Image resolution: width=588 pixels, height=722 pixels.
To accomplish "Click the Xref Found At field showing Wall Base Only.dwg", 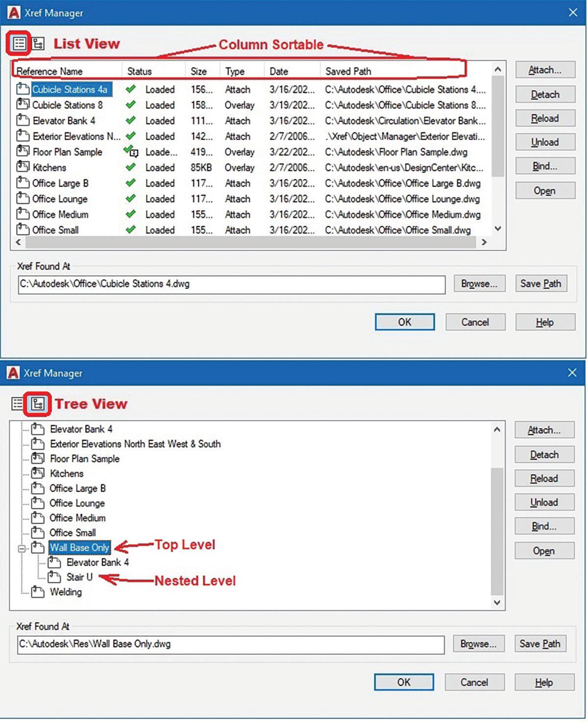I will [x=231, y=644].
